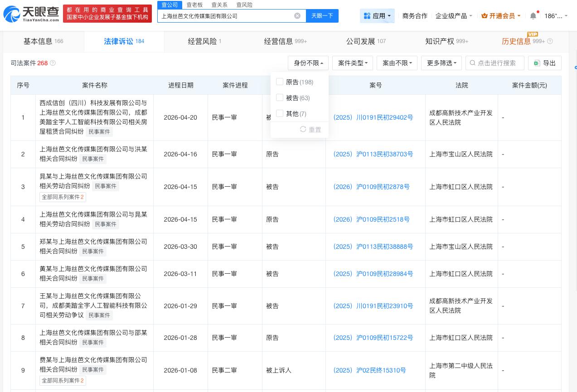The image size is (577, 392).
Task: Open help via the question mark beside 司法案件
Action: coord(53,63)
